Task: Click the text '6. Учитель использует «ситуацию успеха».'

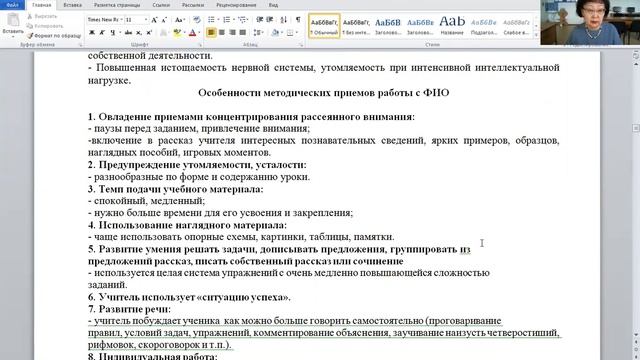Action: [189, 297]
